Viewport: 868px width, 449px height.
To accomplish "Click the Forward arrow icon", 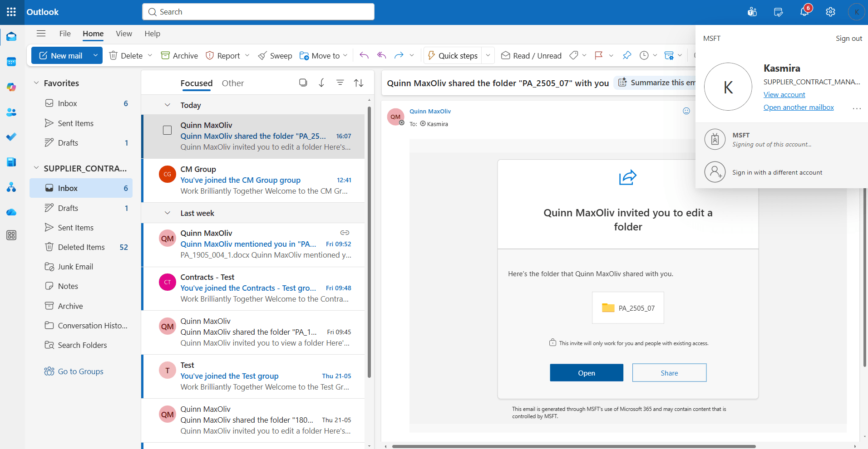I will tap(399, 55).
